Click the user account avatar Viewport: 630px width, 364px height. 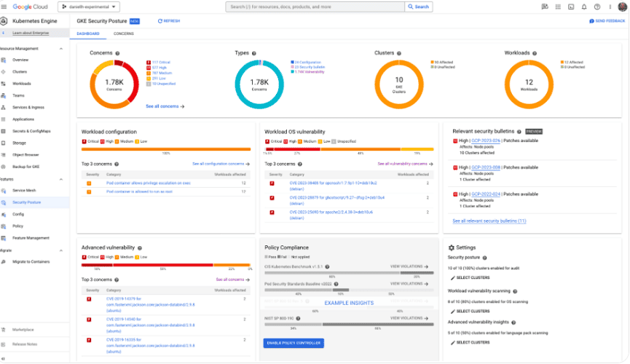pyautogui.click(x=622, y=7)
